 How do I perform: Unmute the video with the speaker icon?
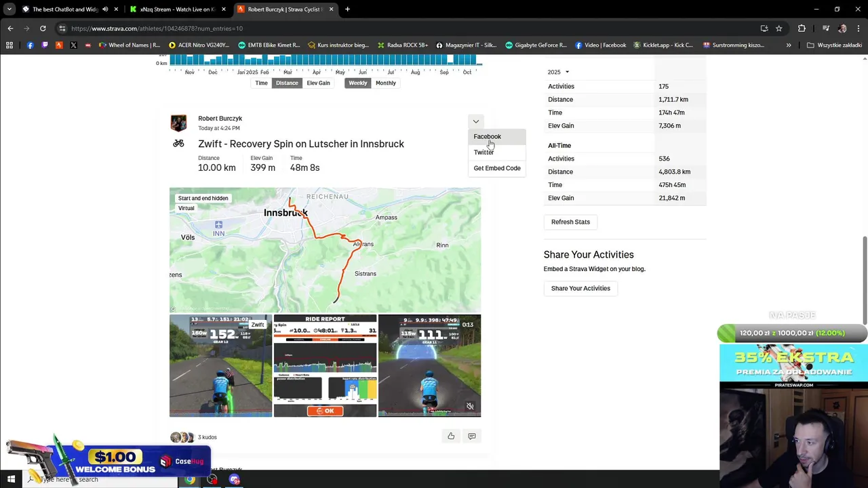[x=470, y=406]
